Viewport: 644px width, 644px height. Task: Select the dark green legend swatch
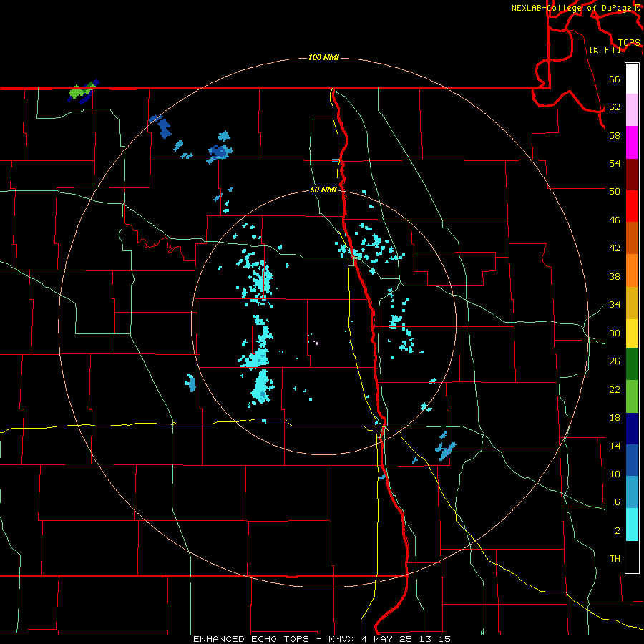[632, 364]
